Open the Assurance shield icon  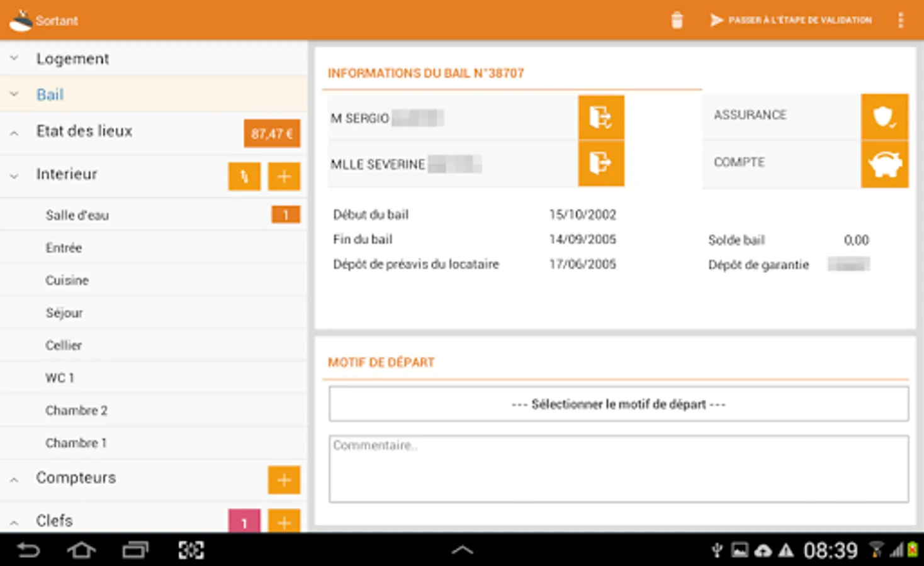[x=884, y=117]
